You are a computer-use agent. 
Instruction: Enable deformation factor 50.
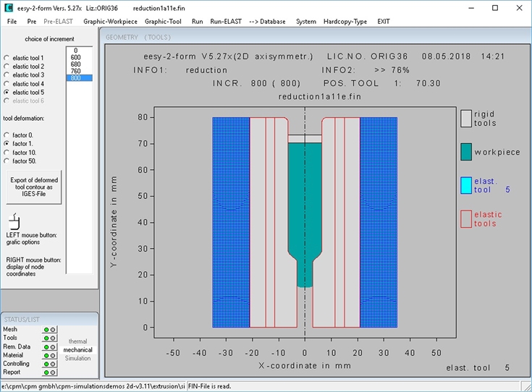pyautogui.click(x=7, y=161)
